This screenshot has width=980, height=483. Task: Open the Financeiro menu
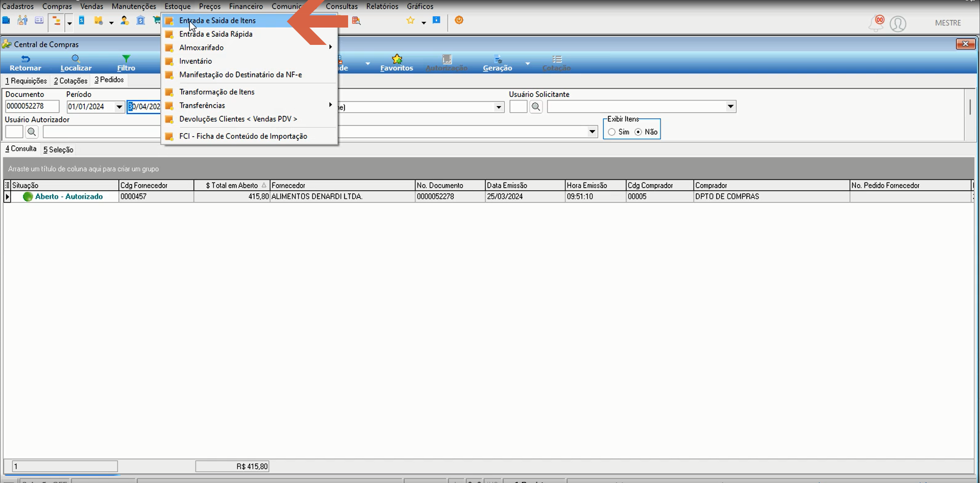[246, 6]
